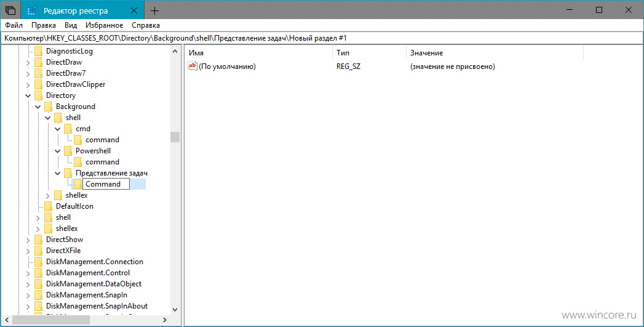Viewport: 644px width, 327px height.
Task: Select the command key under Powershell
Action: coord(102,162)
